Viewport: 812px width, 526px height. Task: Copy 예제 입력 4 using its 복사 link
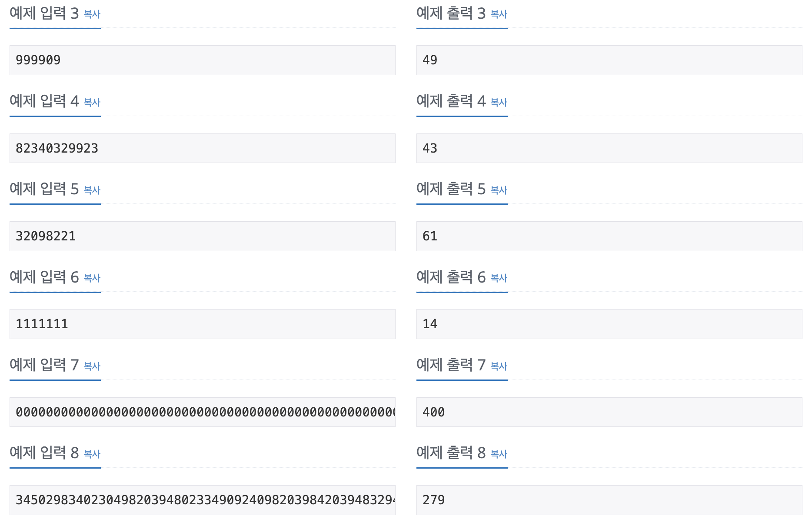pyautogui.click(x=93, y=103)
